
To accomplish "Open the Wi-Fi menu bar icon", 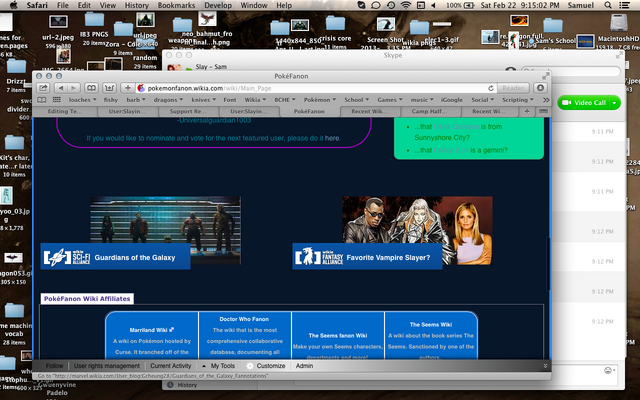I will [x=406, y=5].
